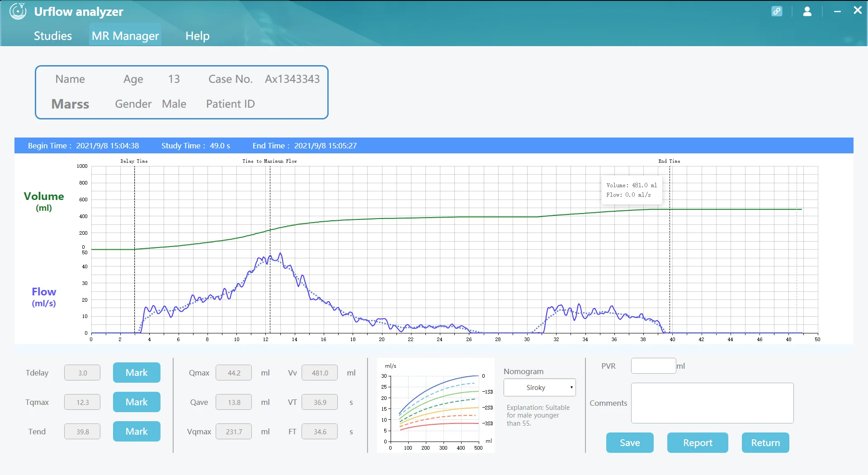Click the Volume and Flow tooltip box

pos(632,190)
